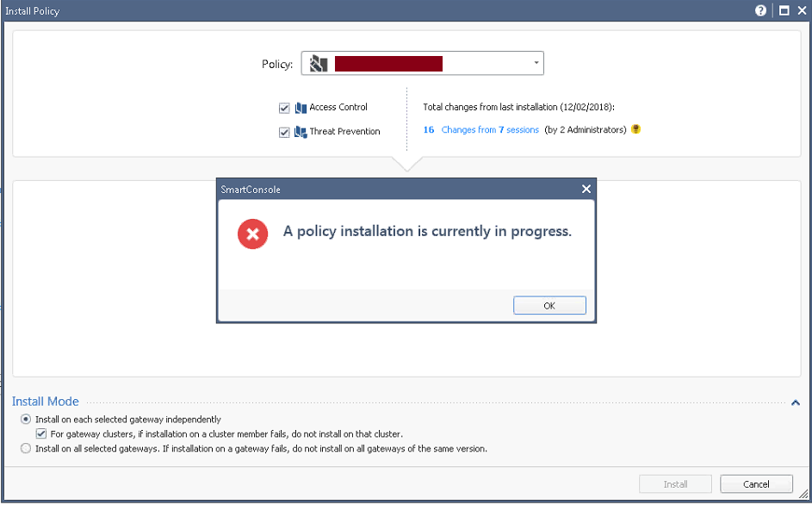Maximize the Install Policy window
This screenshot has height=505, width=812.
click(x=784, y=10)
